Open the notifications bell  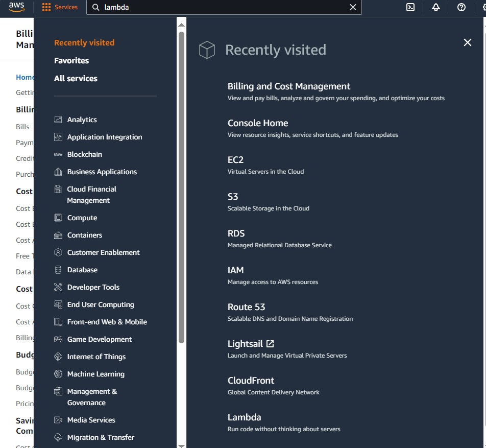436,7
